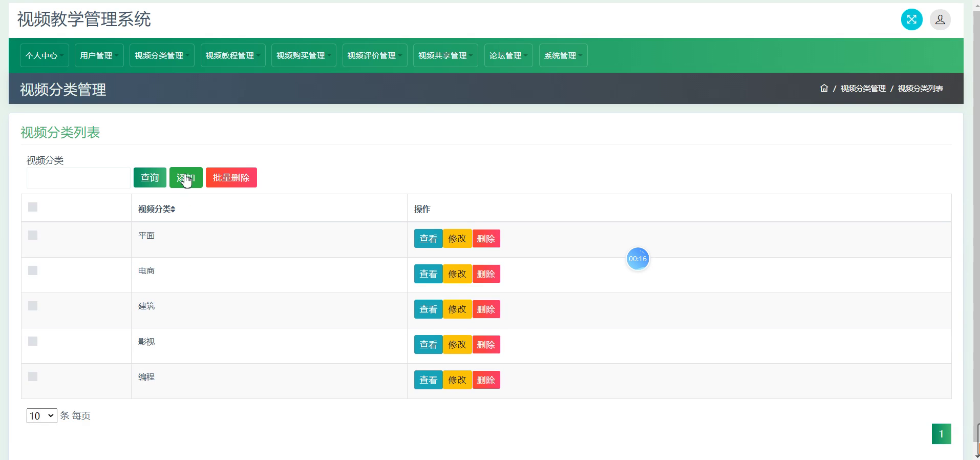980x460 pixels.
Task: Open the 视频共享管理 dropdown
Action: coord(445,55)
